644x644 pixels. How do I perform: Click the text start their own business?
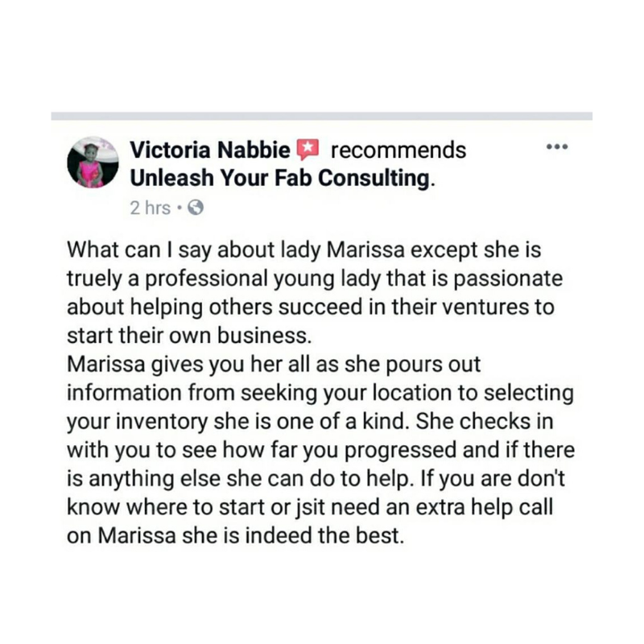[189, 336]
